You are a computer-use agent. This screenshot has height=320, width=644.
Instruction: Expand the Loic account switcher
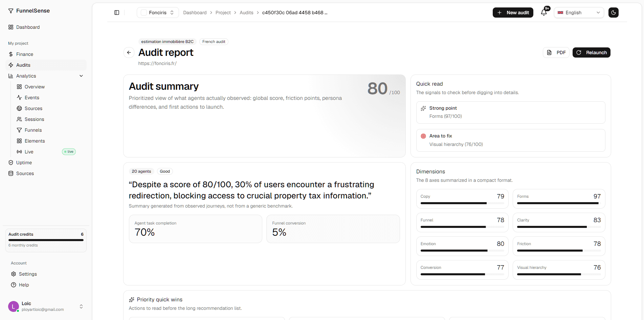tap(81, 306)
